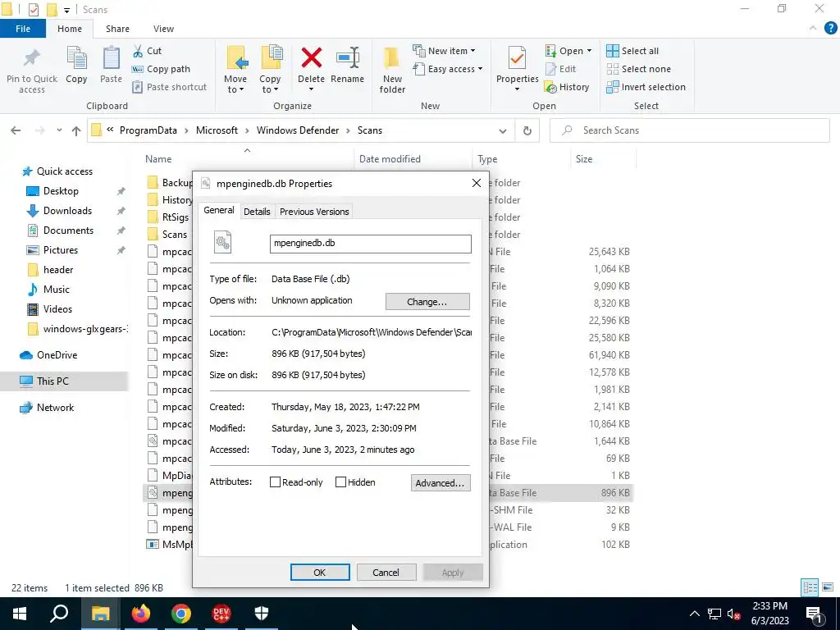Switch to the Share ribbon tab
840x630 pixels.
[x=117, y=29]
